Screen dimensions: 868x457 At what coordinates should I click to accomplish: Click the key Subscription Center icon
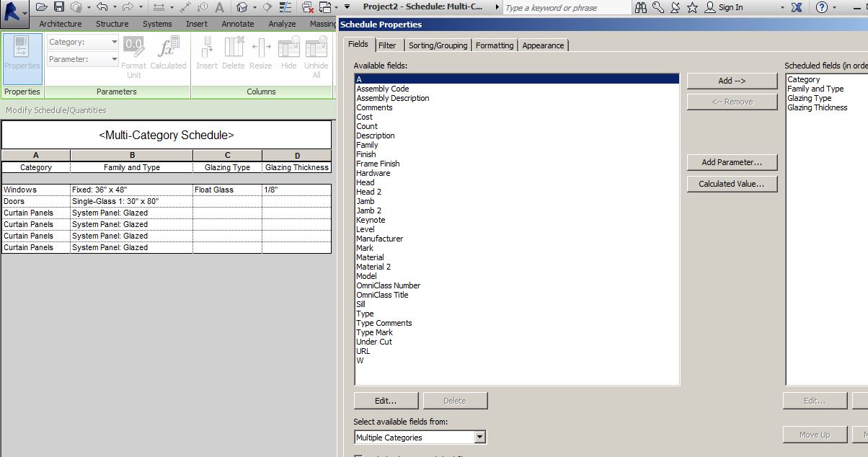(x=658, y=7)
